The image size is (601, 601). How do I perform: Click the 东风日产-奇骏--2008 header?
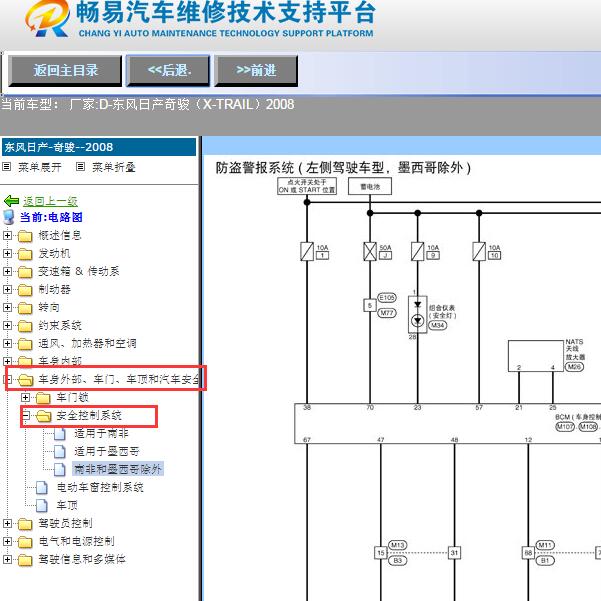pos(99,147)
